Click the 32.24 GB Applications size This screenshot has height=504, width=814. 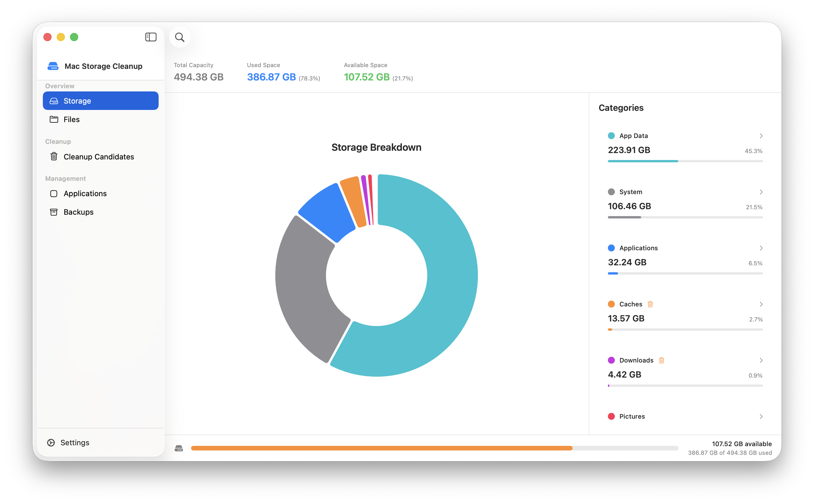click(627, 262)
